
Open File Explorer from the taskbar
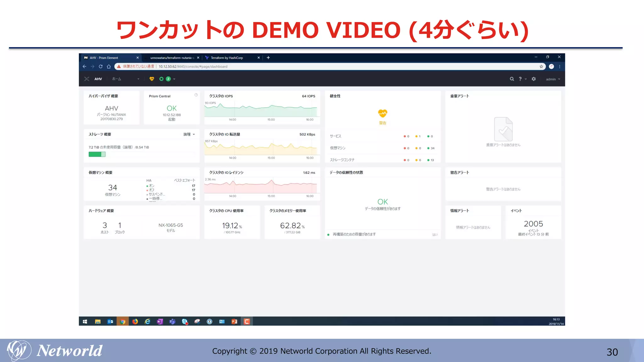pos(98,321)
